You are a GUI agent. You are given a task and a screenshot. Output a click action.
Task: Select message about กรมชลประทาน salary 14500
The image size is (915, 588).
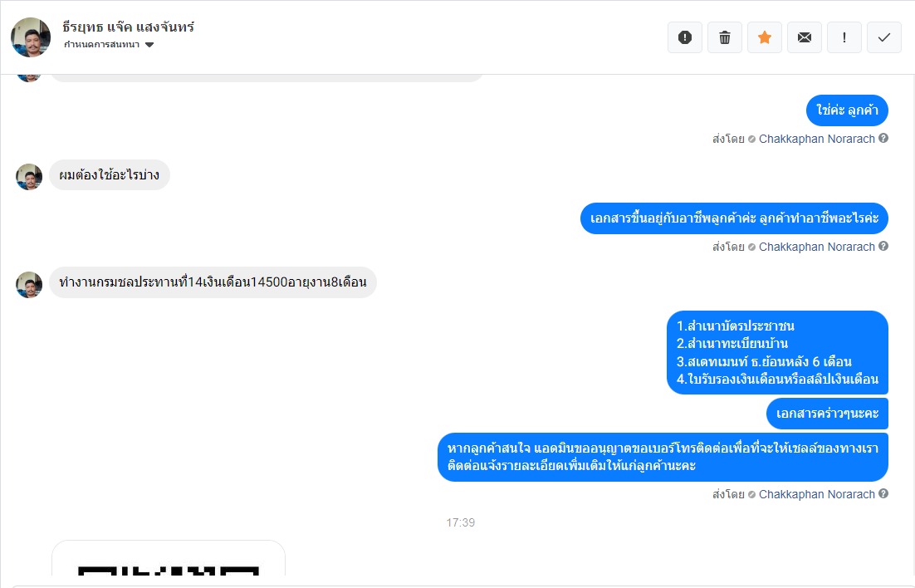[213, 282]
